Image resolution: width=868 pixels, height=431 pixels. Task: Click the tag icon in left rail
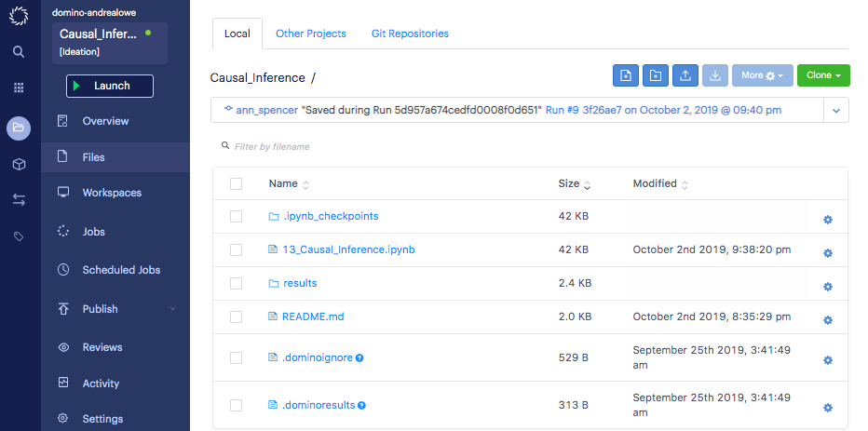click(19, 237)
